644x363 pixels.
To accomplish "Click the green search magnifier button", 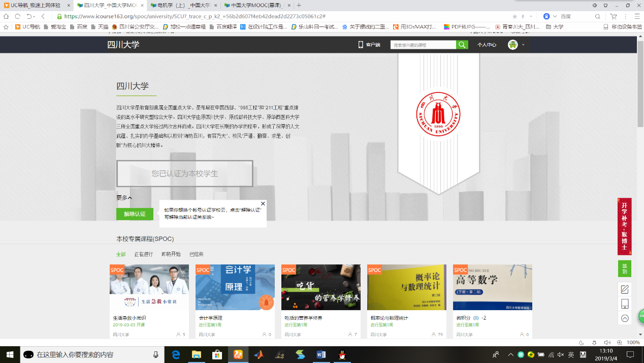I will tap(462, 45).
